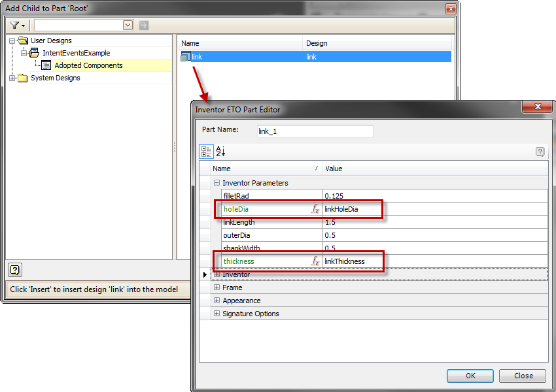Viewport: 556px width, 392px height.
Task: Select the shankWidth parameter name
Action: click(241, 248)
